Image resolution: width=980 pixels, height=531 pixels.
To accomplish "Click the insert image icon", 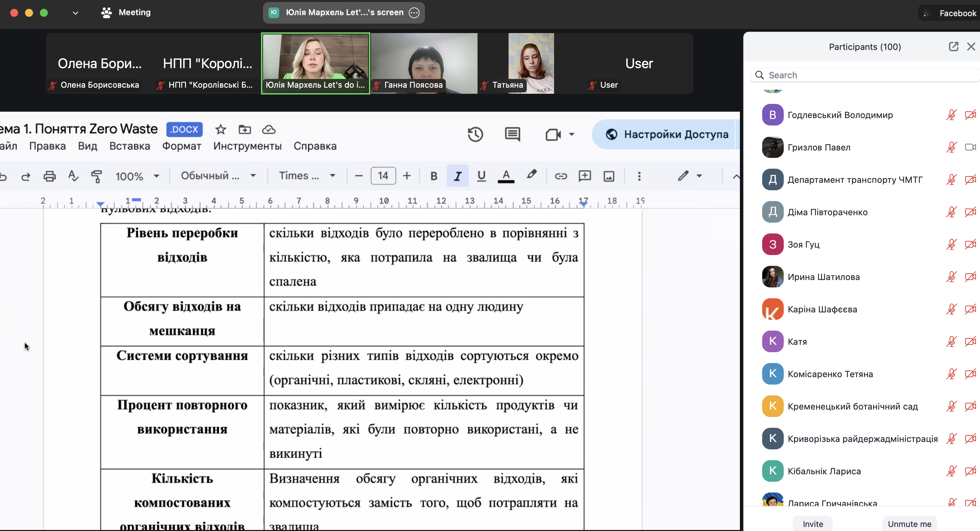I will click(x=609, y=176).
